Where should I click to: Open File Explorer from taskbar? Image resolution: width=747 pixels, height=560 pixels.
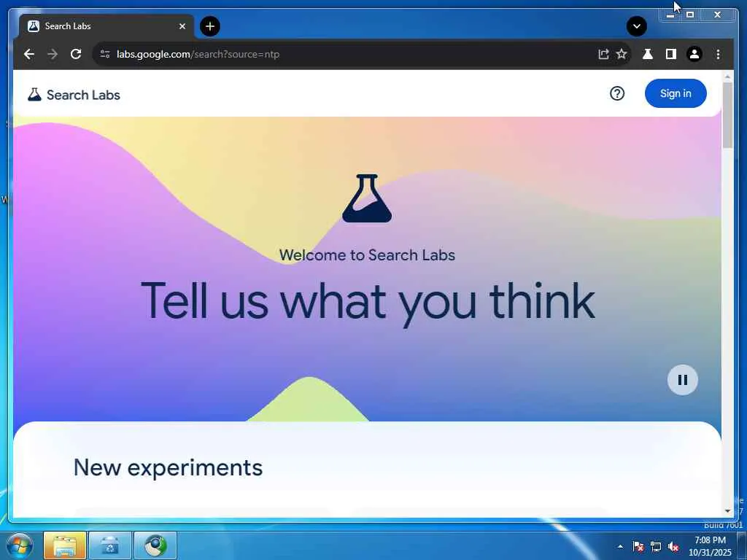click(65, 545)
